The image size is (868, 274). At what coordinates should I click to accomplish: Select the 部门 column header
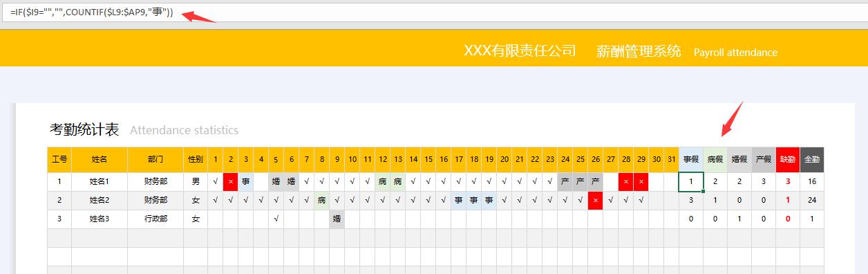155,159
